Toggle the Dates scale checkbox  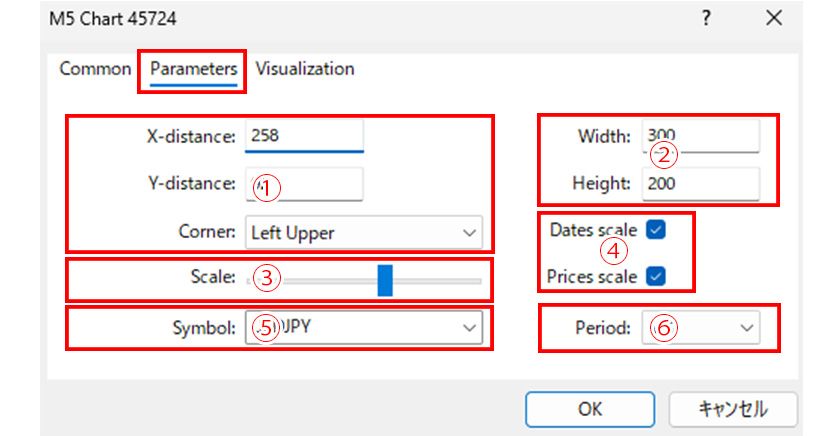(656, 229)
